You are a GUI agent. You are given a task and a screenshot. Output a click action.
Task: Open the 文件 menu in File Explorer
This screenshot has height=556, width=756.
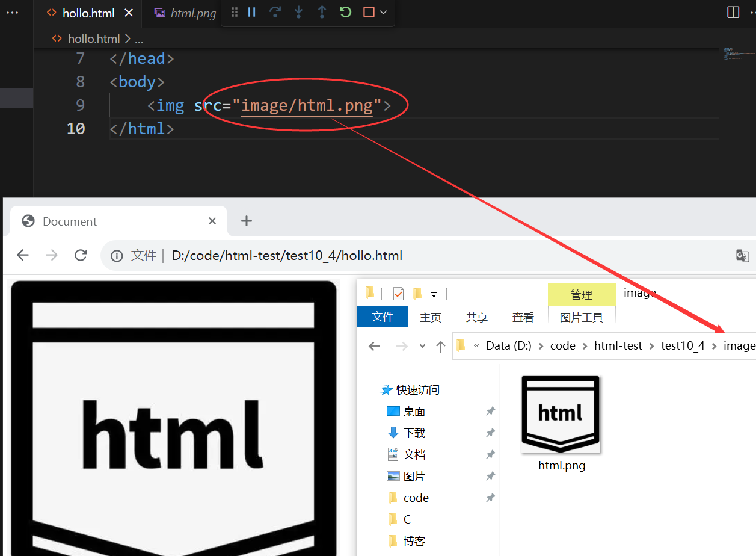coord(383,317)
